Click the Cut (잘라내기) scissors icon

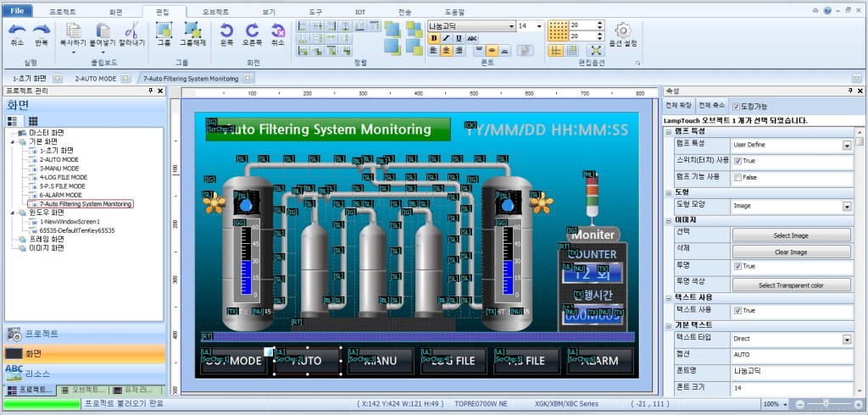(x=131, y=31)
